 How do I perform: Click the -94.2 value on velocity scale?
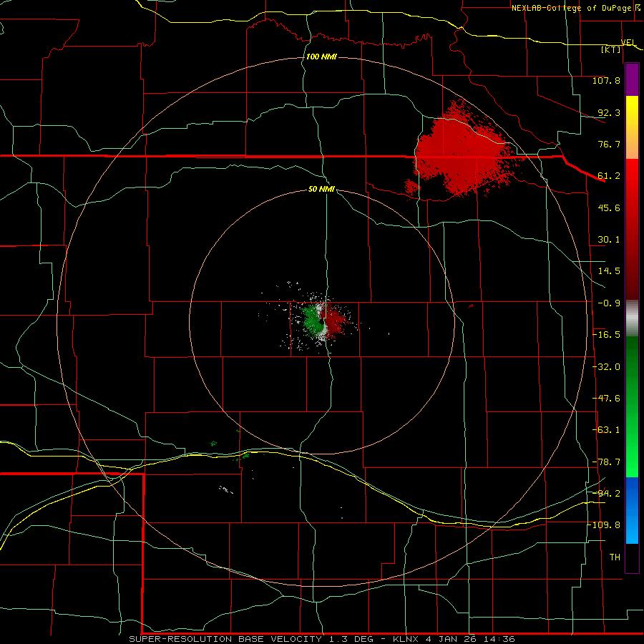point(607,493)
